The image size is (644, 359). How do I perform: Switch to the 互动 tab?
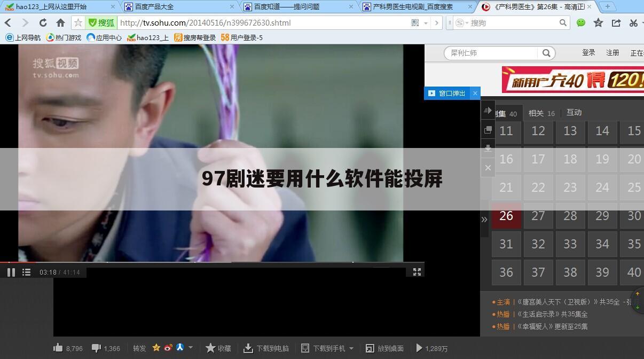pos(574,112)
